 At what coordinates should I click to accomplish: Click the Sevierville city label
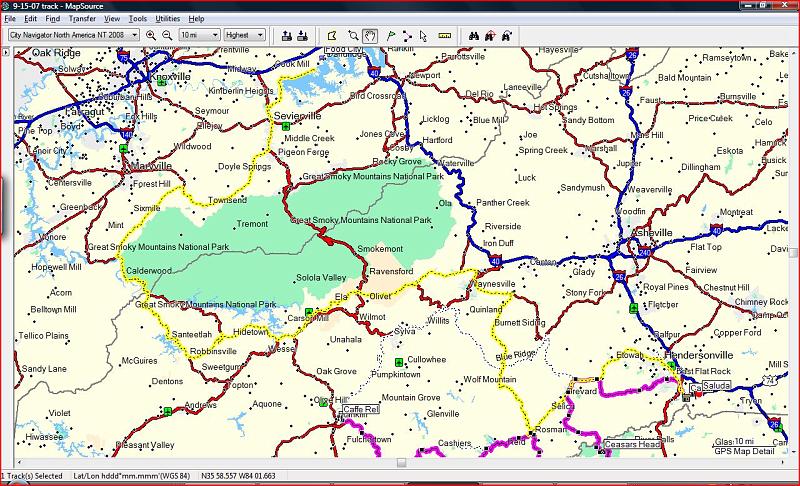297,116
